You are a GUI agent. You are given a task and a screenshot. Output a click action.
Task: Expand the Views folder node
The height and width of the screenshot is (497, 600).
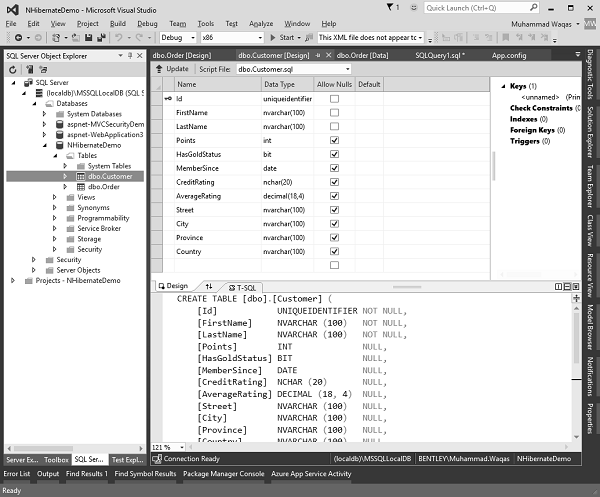pyautogui.click(x=54, y=197)
